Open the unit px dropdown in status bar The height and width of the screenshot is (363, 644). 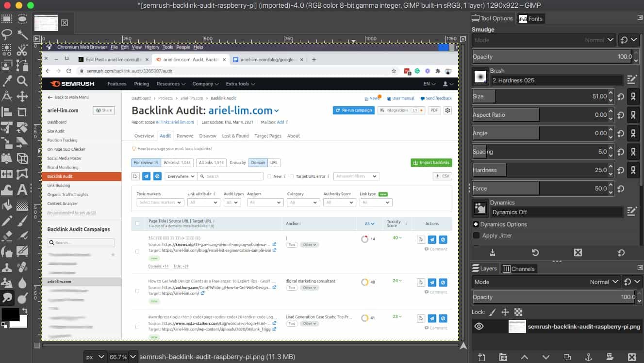click(x=95, y=357)
